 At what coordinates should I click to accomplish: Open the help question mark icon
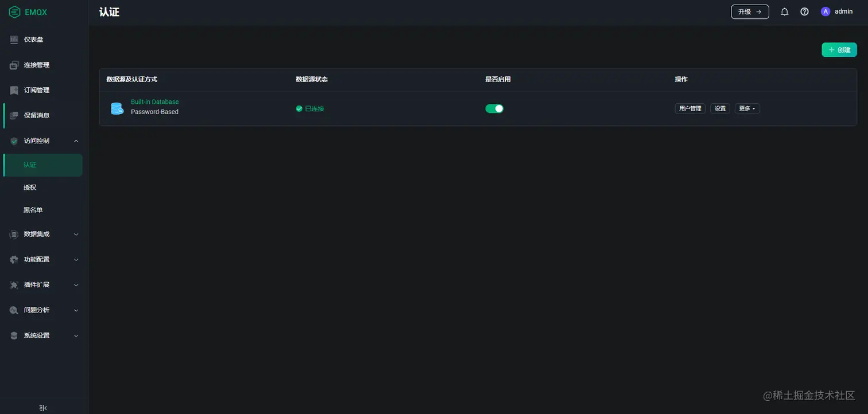coord(804,11)
